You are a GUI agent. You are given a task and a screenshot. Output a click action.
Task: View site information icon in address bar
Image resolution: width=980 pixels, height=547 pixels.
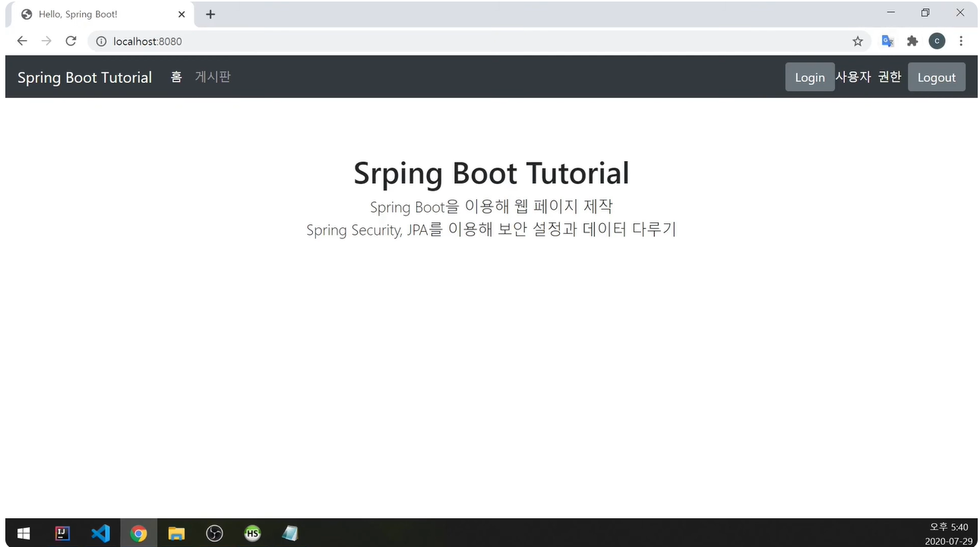101,41
